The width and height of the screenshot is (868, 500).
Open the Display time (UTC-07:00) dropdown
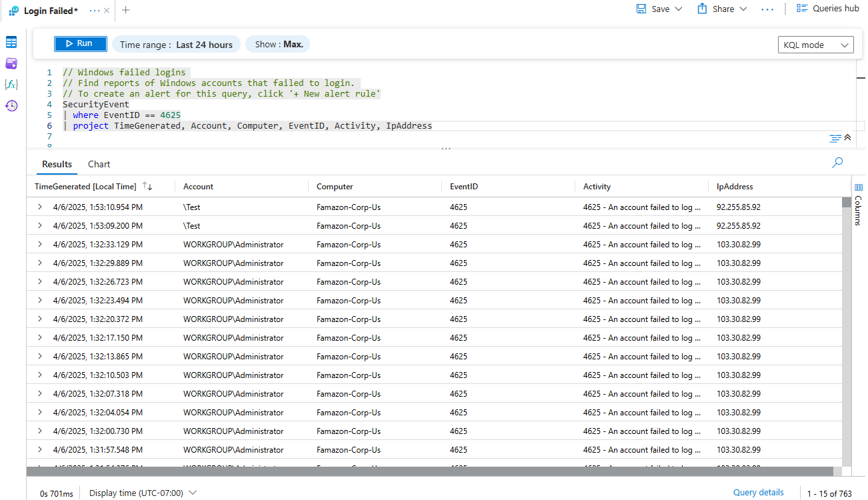[x=143, y=493]
